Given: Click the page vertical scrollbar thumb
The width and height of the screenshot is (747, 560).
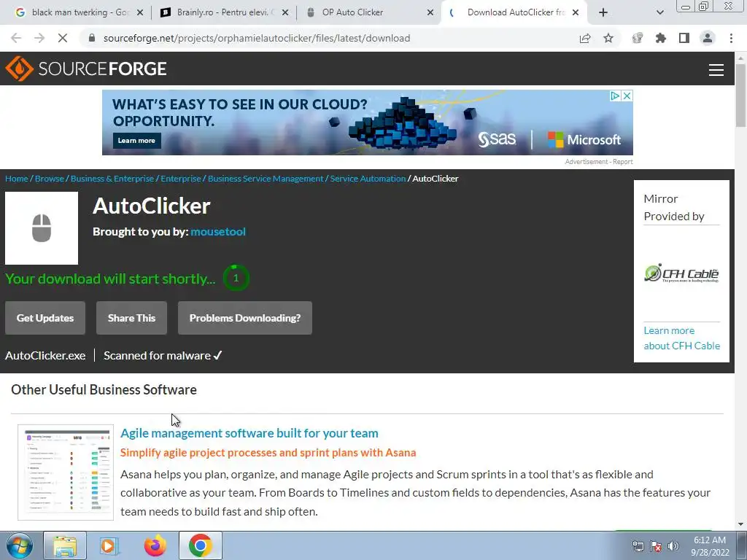Looking at the screenshot, I should tap(741, 96).
